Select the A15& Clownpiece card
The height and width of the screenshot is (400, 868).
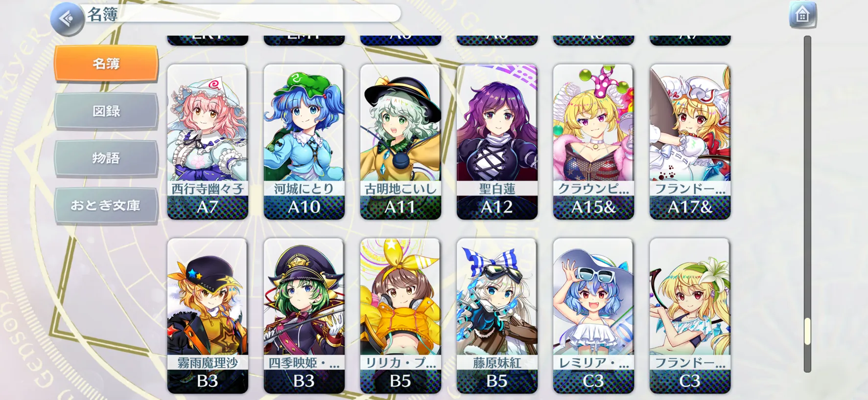pyautogui.click(x=593, y=142)
